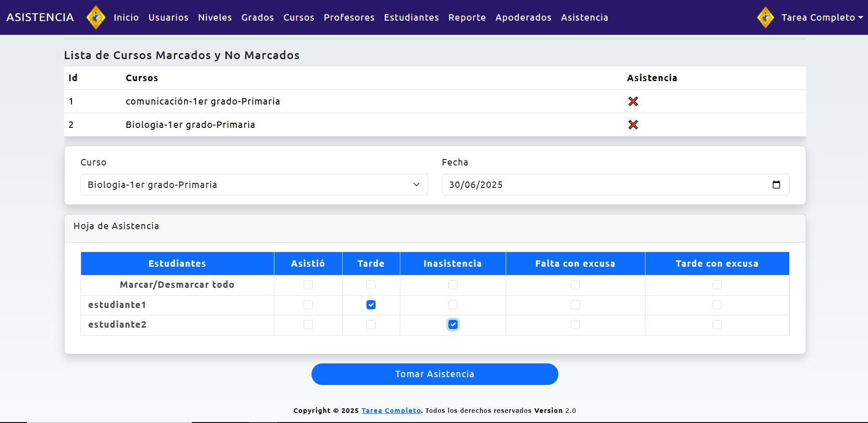Tick Tarde con excusa for estudiante1
This screenshot has width=868, height=423.
(x=717, y=305)
